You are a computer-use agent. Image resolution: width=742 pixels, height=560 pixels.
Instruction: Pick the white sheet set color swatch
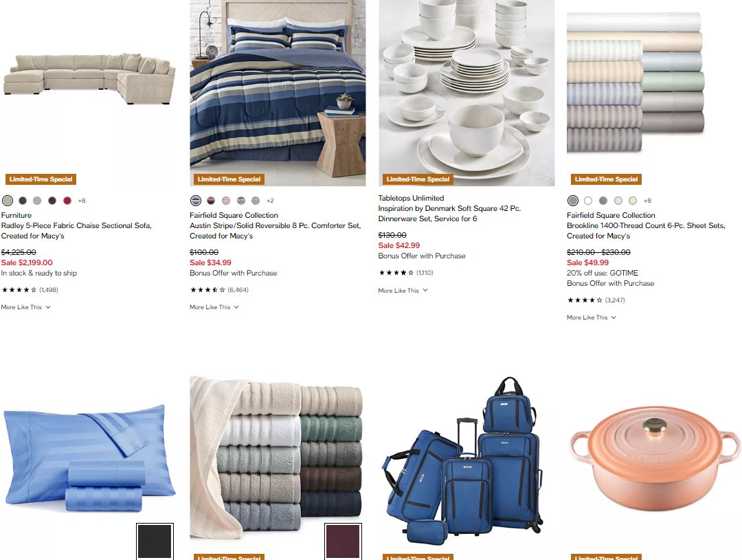coord(587,201)
